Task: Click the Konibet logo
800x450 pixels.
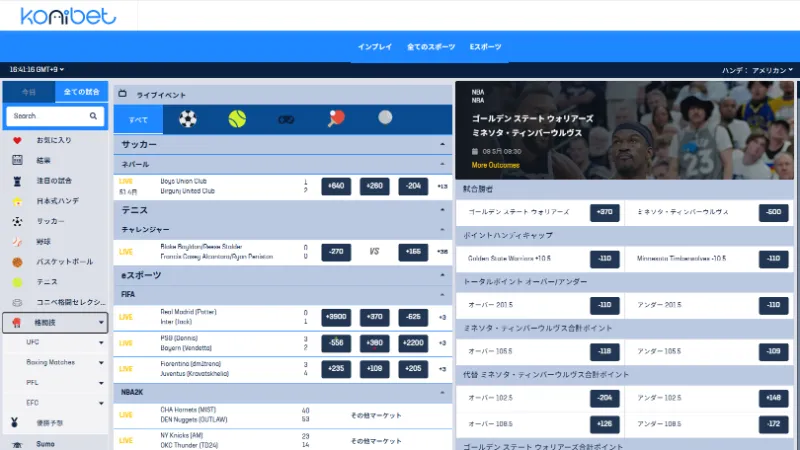Action: 68,16
